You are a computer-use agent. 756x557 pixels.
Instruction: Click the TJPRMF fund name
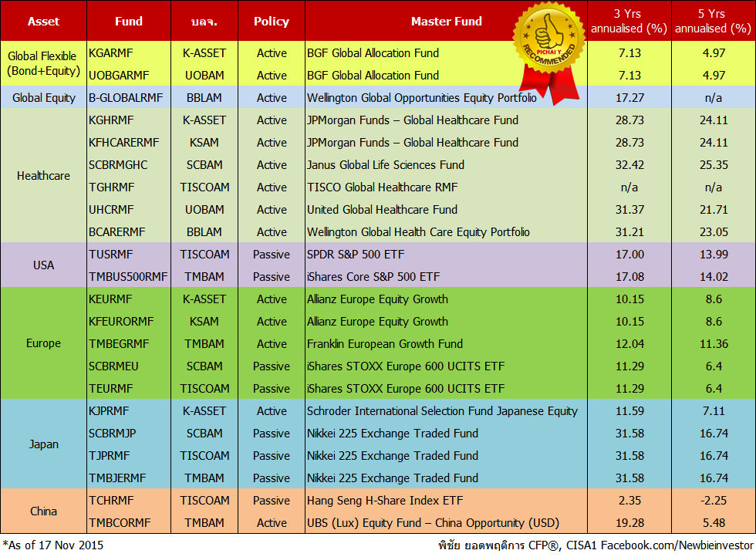[109, 456]
